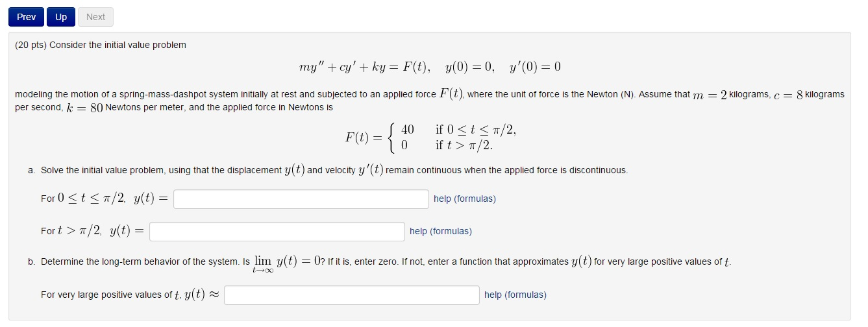Image resolution: width=868 pixels, height=327 pixels.
Task: Open help (formulas) beside the large-t answer box
Action: [515, 295]
